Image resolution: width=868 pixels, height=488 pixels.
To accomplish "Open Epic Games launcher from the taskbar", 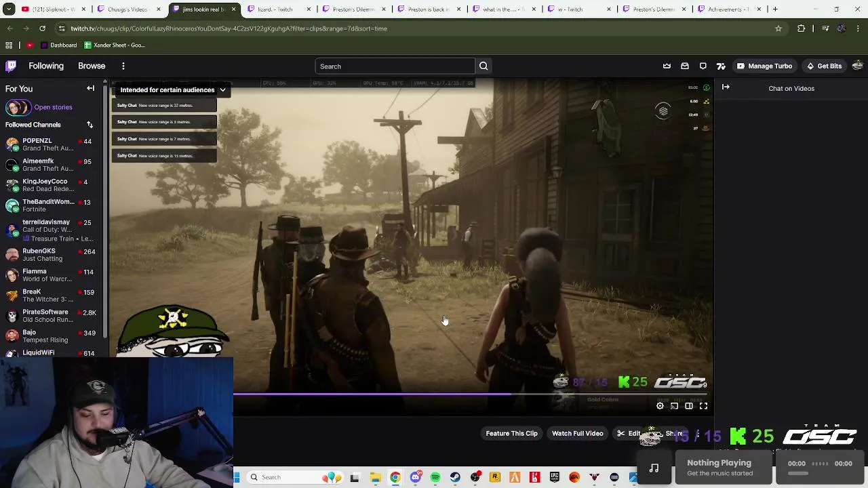I will (555, 477).
